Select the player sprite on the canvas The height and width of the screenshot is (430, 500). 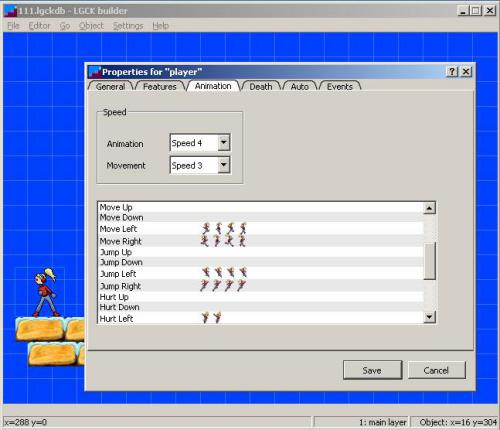click(46, 292)
